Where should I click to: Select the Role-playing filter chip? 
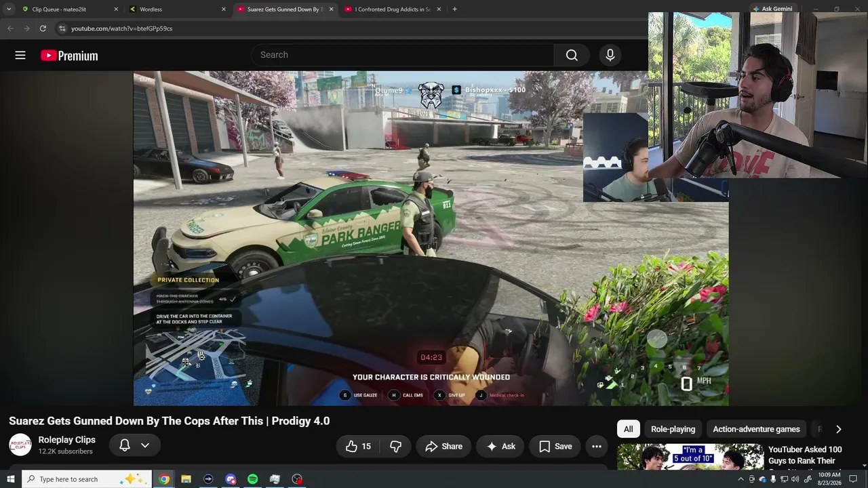click(x=673, y=429)
